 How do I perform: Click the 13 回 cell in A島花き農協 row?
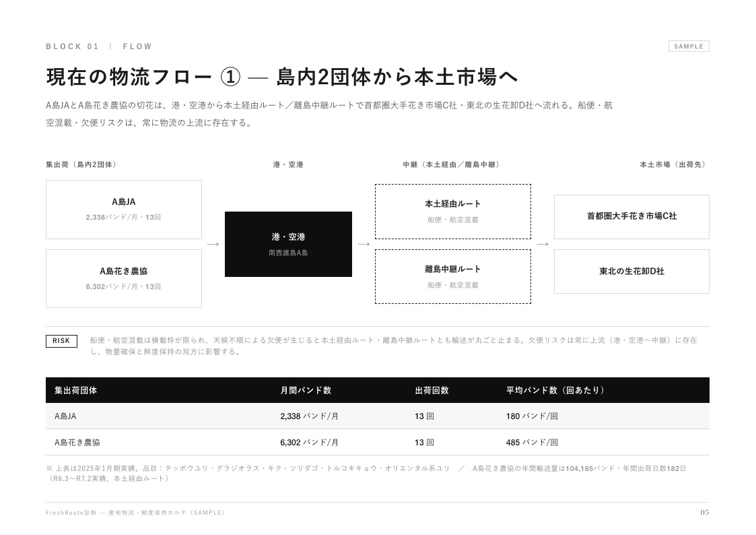click(x=424, y=442)
